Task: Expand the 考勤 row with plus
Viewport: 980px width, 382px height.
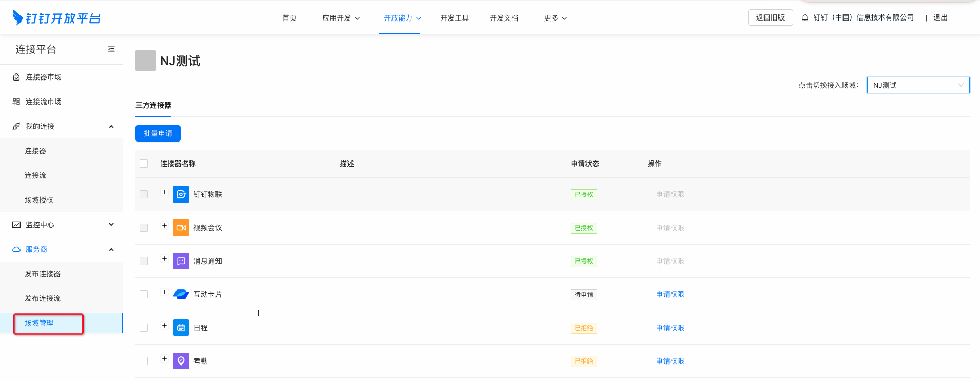Action: (164, 359)
